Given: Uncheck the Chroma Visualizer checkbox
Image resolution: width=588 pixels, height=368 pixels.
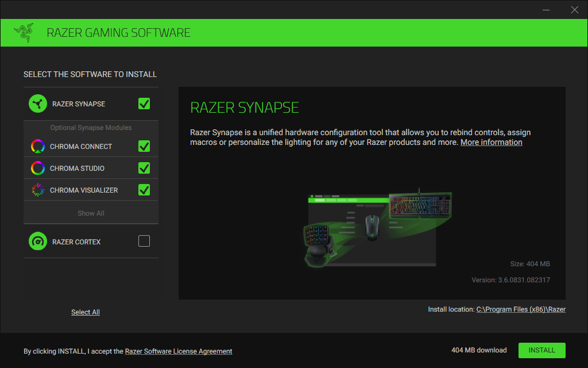Looking at the screenshot, I should pyautogui.click(x=144, y=190).
